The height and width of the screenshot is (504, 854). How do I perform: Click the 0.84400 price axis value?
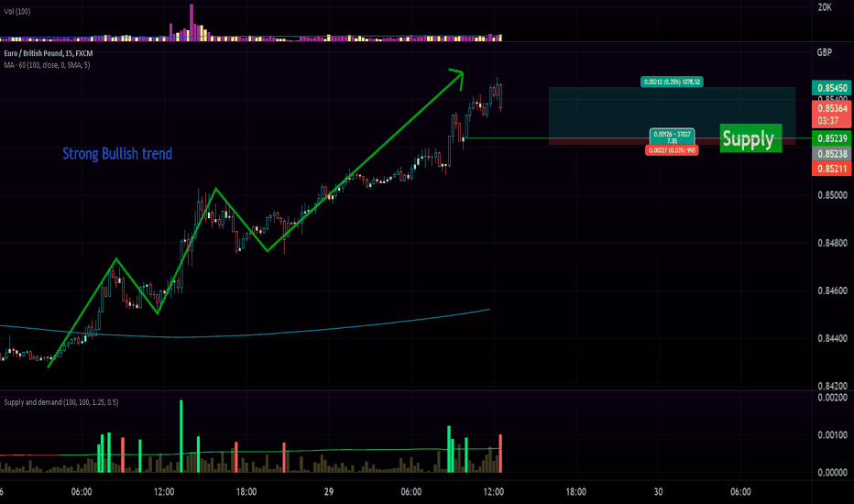832,338
